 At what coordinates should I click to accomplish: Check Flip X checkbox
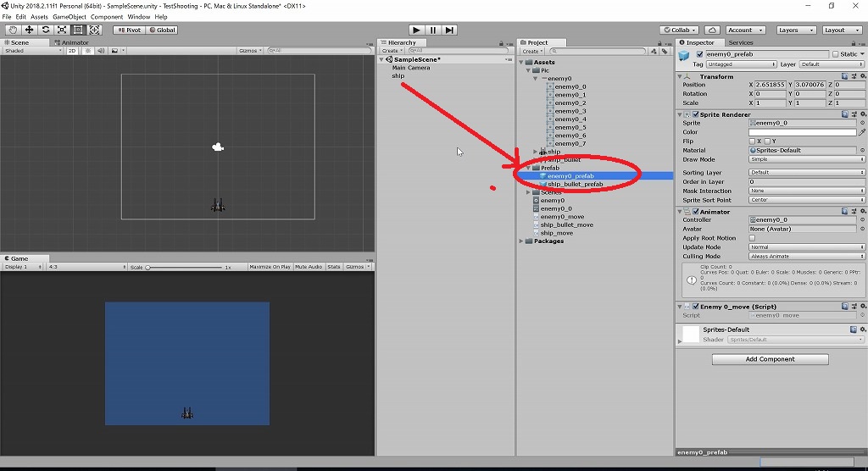(x=753, y=141)
